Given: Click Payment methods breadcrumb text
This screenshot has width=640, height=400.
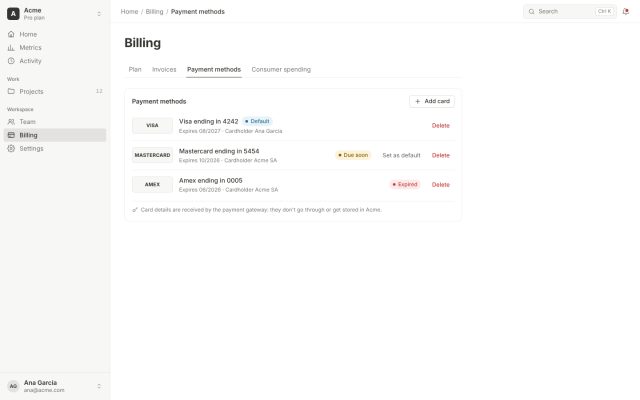Looking at the screenshot, I should [198, 11].
